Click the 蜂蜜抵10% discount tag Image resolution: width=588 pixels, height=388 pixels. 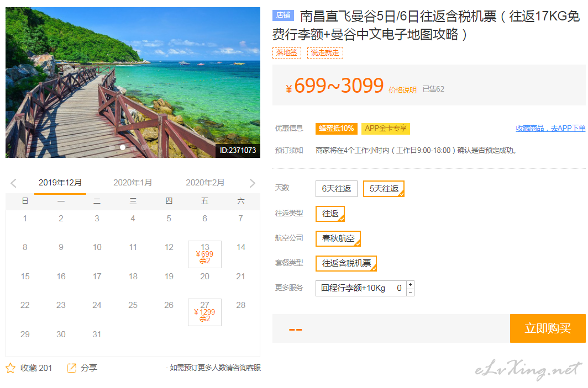tap(337, 129)
